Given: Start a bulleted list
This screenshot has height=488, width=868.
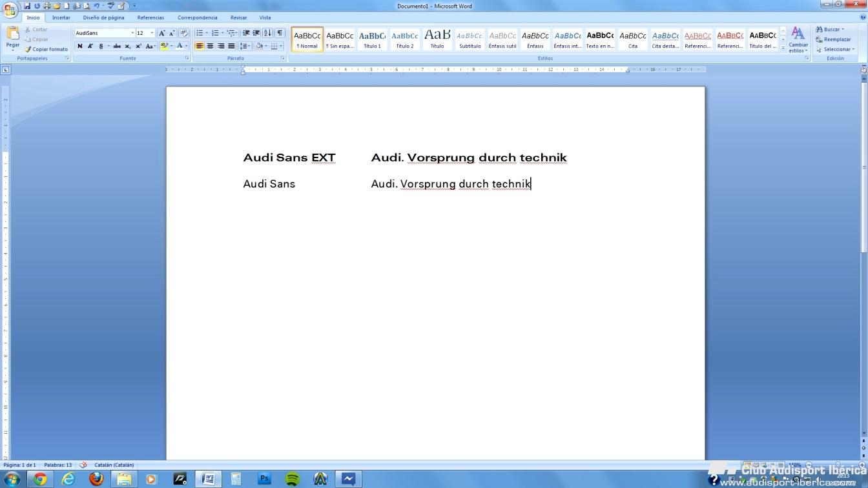Looking at the screenshot, I should tap(200, 33).
